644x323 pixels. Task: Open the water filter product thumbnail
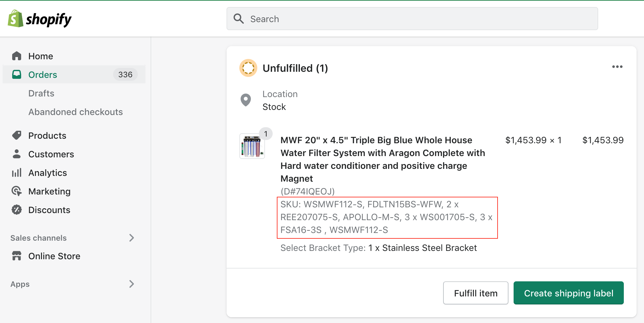(x=252, y=146)
